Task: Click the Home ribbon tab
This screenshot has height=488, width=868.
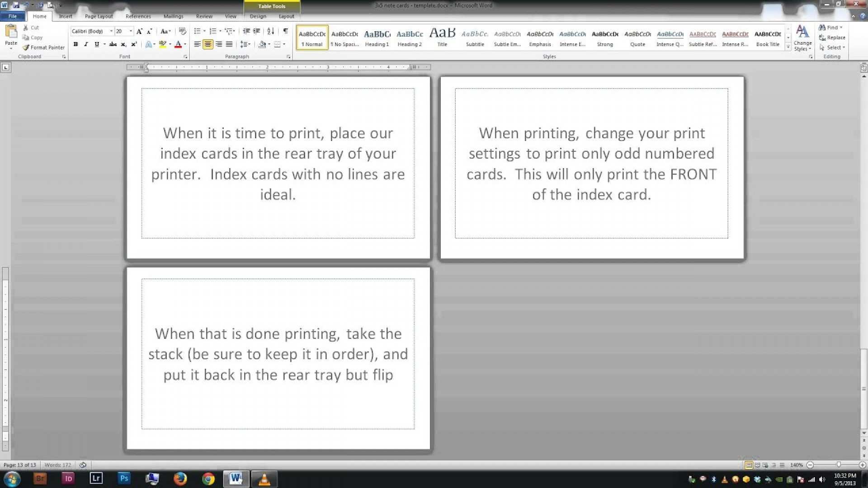Action: (39, 16)
